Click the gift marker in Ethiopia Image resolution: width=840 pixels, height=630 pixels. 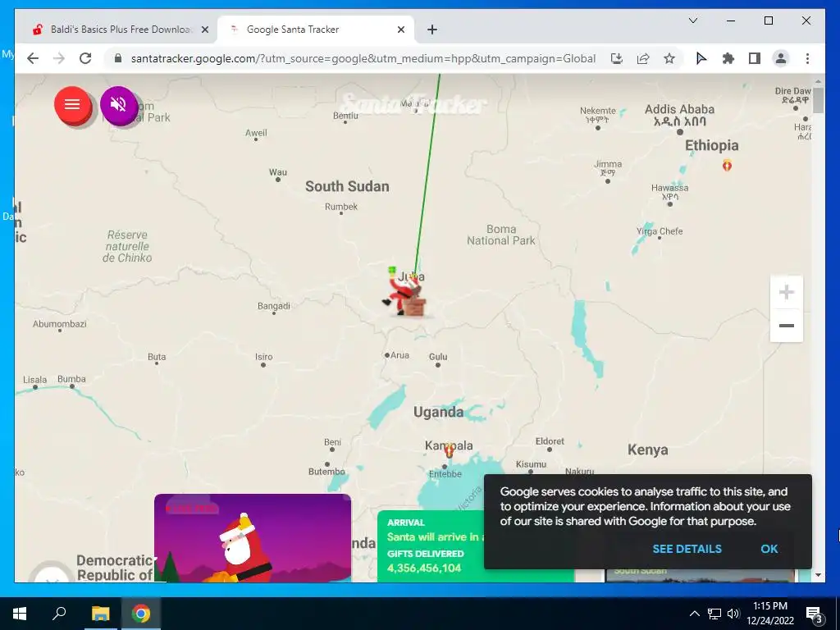point(727,165)
